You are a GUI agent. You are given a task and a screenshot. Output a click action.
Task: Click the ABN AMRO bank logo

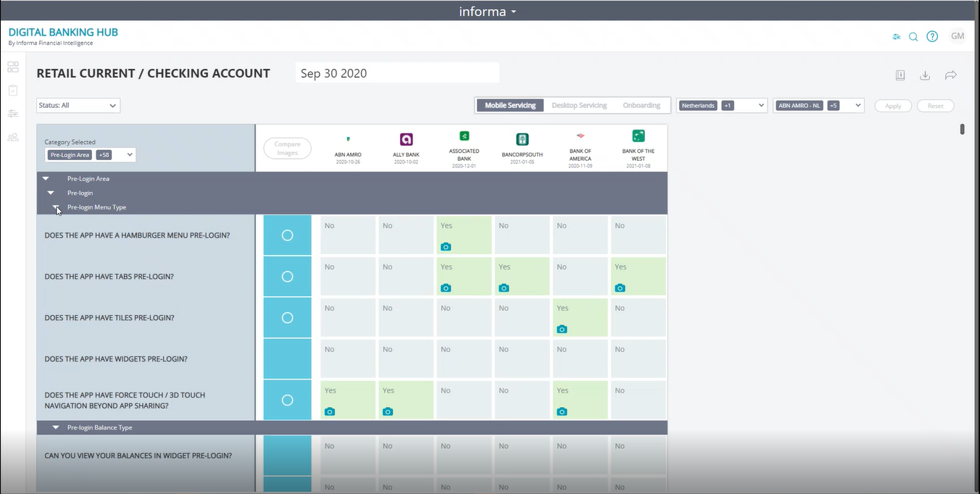point(349,138)
